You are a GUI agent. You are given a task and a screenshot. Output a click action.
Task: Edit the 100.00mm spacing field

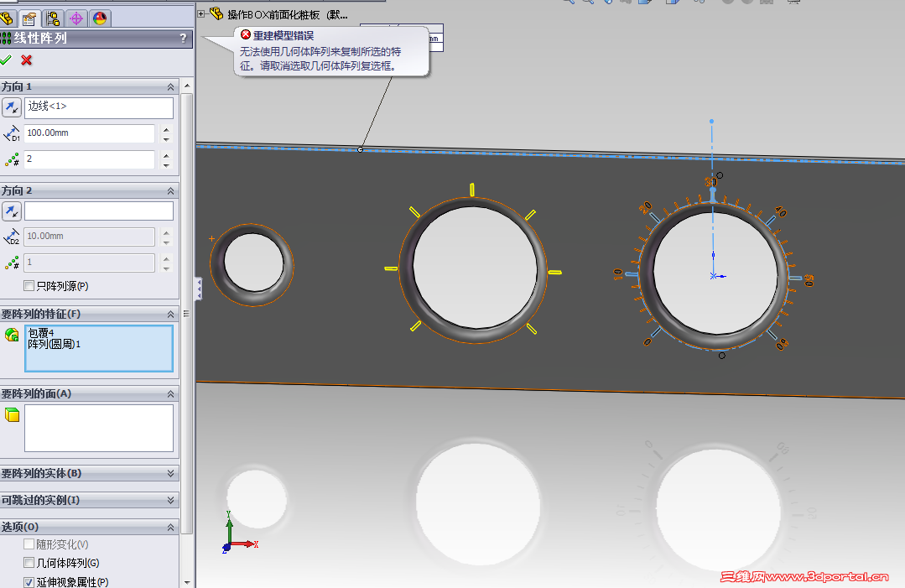click(x=89, y=133)
